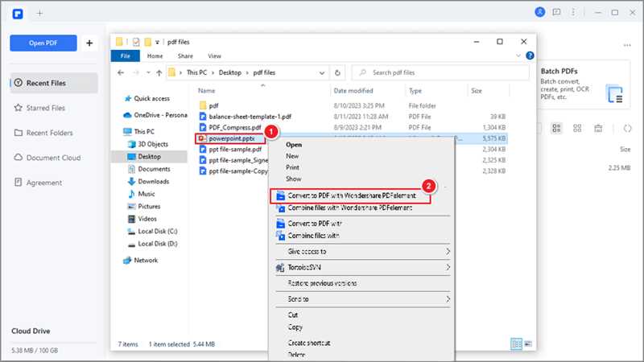Viewport: 644px width, 362px height.
Task: Click the trash icon in PDFelement
Action: [598, 129]
